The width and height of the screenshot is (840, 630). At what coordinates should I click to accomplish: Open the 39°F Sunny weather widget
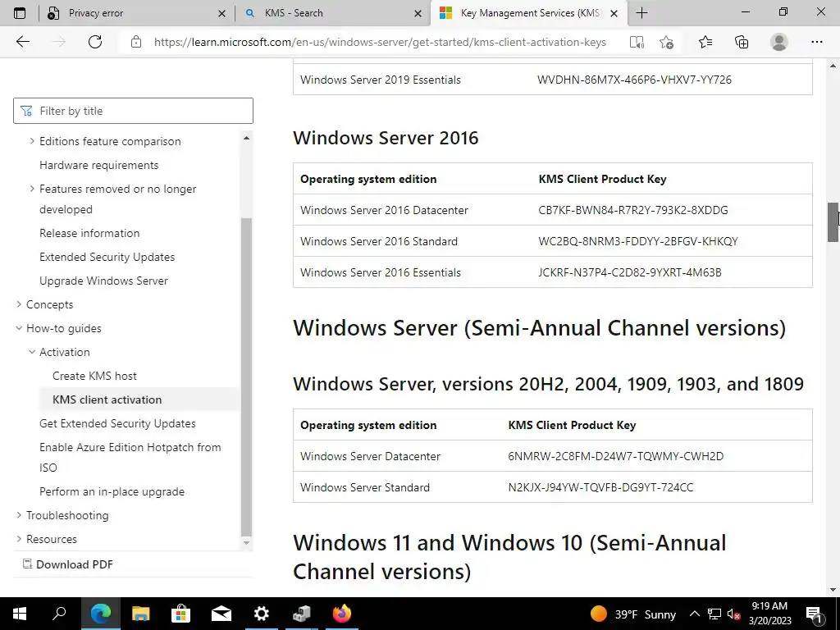point(632,614)
